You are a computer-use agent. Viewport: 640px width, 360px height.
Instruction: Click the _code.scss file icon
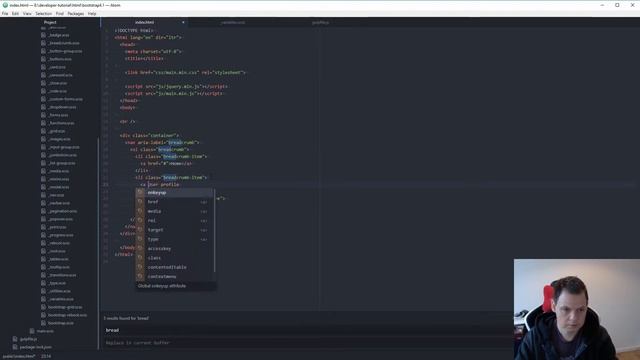pyautogui.click(x=43, y=91)
